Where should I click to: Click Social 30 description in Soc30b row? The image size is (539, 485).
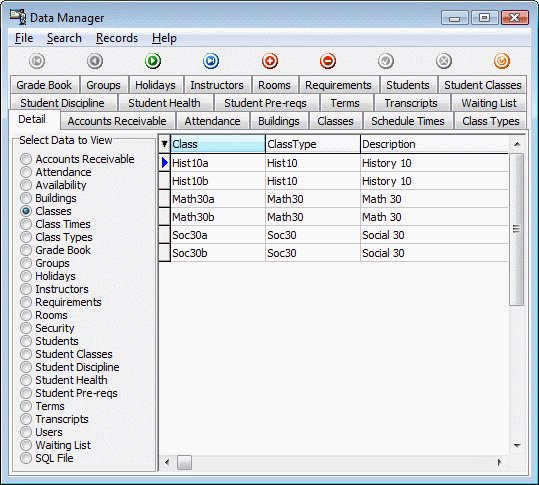coord(434,253)
